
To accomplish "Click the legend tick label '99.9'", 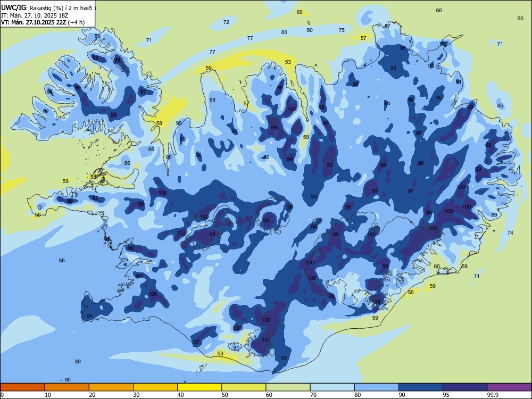I will coord(493,395).
